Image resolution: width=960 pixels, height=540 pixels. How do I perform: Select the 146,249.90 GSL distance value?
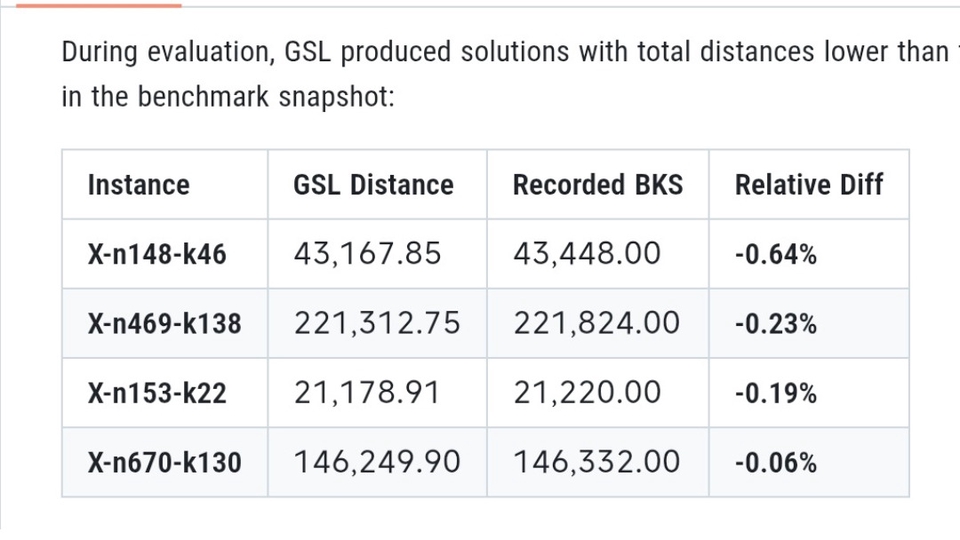[x=377, y=462]
